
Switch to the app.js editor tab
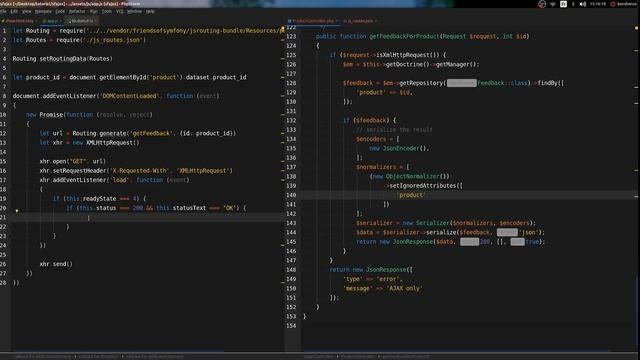(51, 21)
